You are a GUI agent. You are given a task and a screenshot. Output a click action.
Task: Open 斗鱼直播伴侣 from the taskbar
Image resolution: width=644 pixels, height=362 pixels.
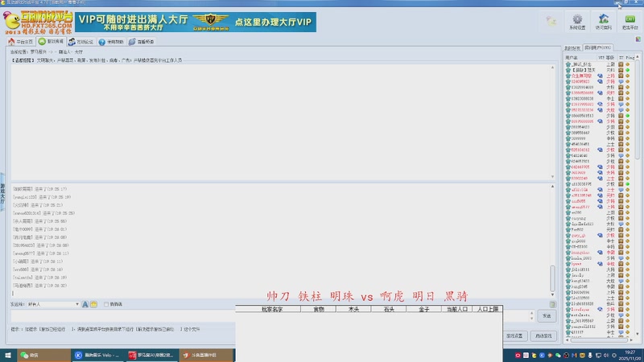[x=206, y=355]
